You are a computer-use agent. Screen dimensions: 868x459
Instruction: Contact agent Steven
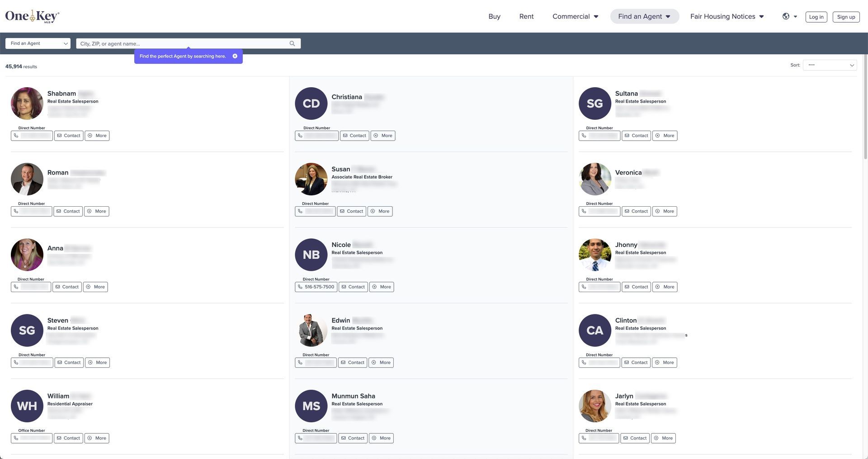[69, 363]
